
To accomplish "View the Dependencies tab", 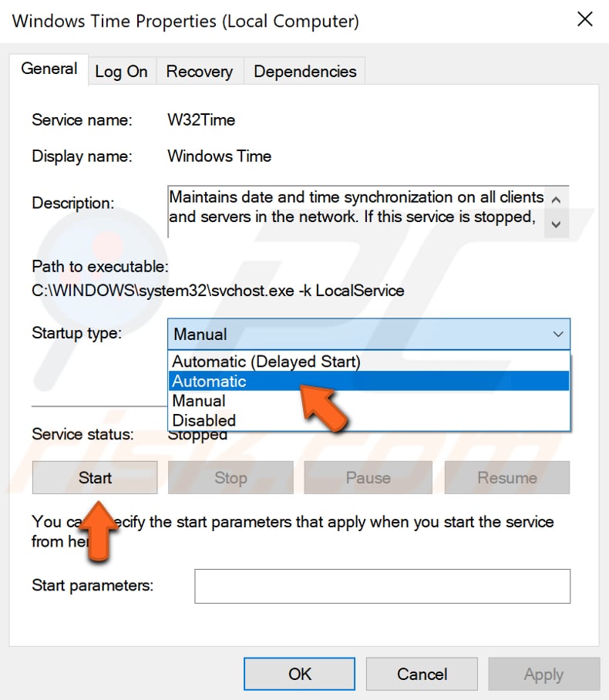I will coord(304,71).
